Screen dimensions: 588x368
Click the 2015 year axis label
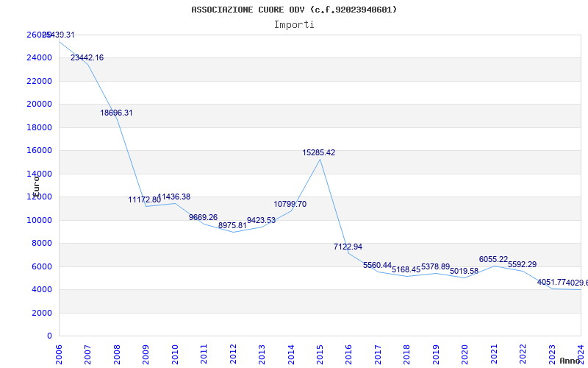[x=320, y=355]
